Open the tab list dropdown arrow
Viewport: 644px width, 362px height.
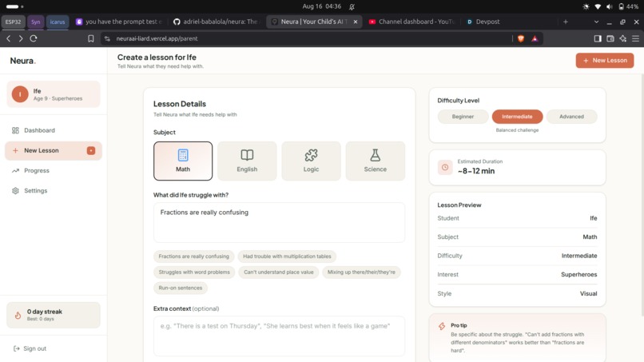(596, 22)
